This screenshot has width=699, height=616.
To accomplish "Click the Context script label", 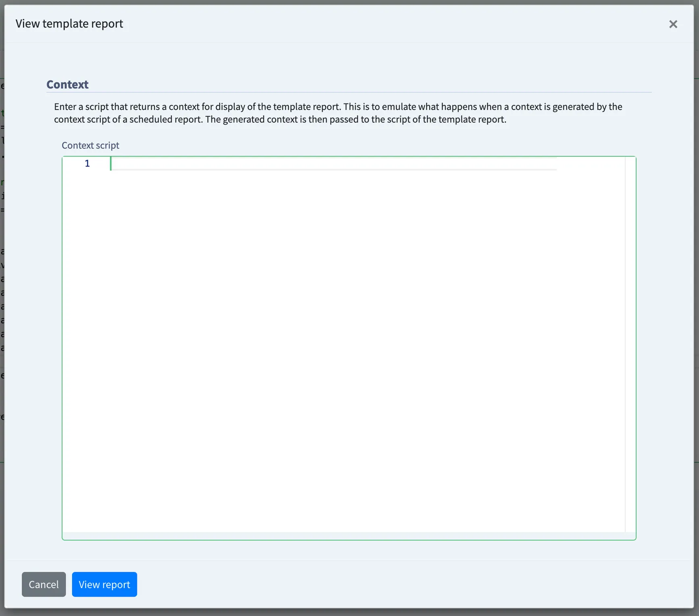I will point(90,145).
